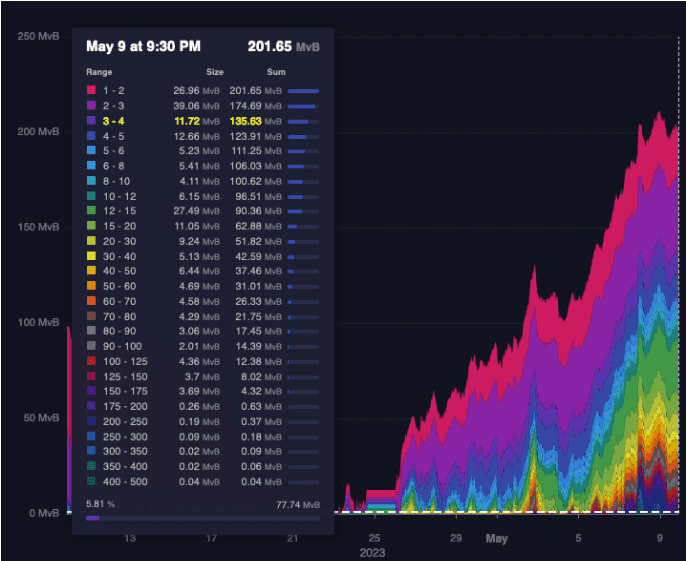Click the sum value '62.88 MvB'
The image size is (686, 561).
[258, 226]
